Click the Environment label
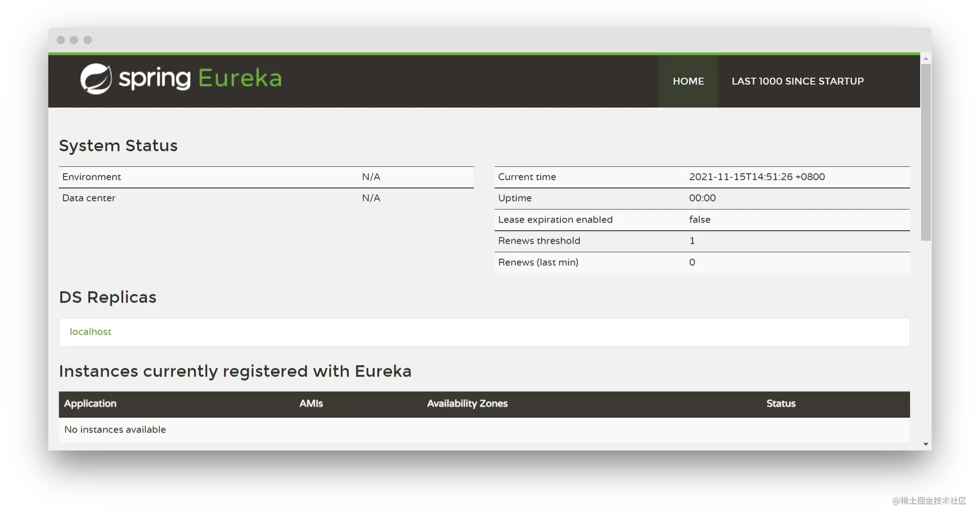 point(92,177)
